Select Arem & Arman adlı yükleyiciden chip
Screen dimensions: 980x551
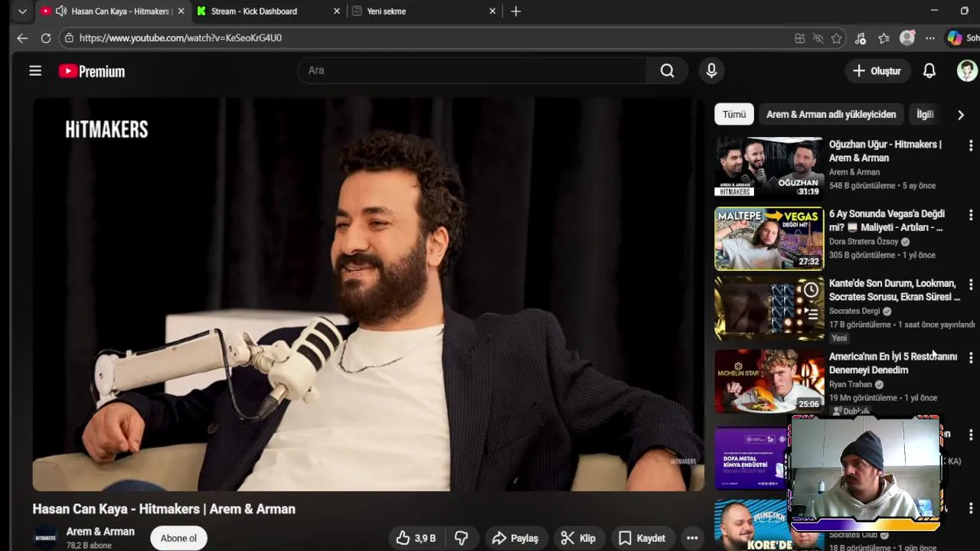coord(831,114)
